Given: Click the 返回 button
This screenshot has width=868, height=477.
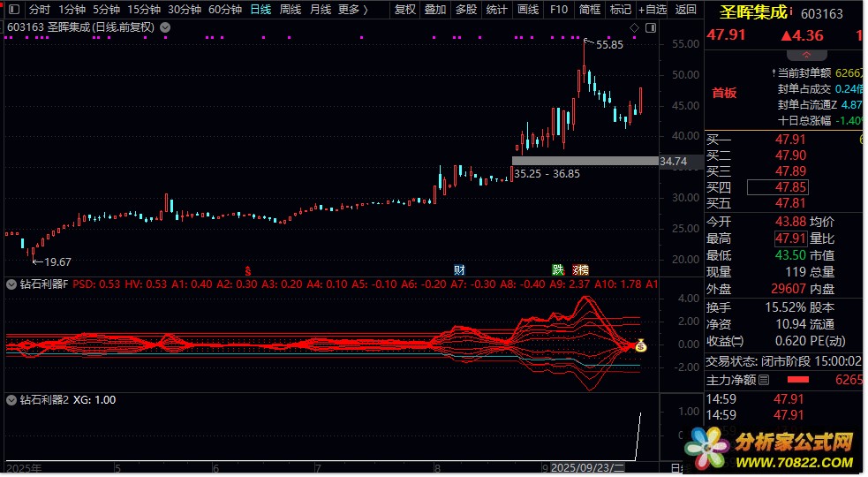Looking at the screenshot, I should pos(685,10).
